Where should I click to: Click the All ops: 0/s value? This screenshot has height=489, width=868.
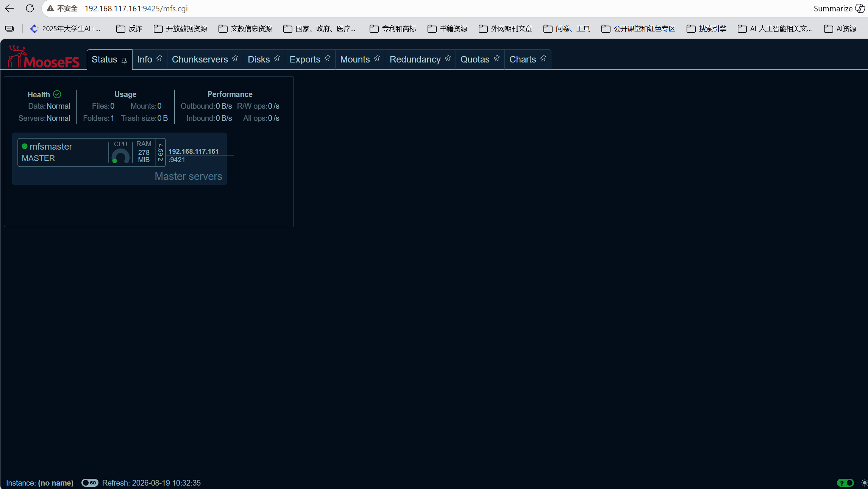pos(261,118)
